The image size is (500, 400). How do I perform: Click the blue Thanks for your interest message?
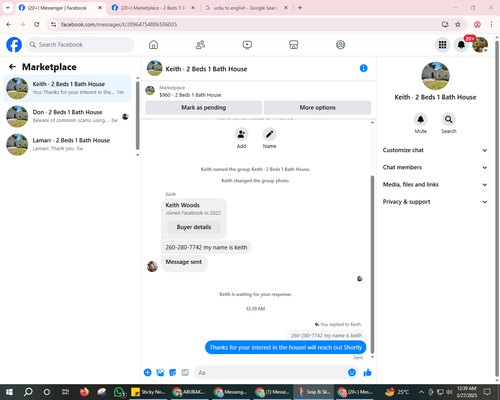(286, 347)
